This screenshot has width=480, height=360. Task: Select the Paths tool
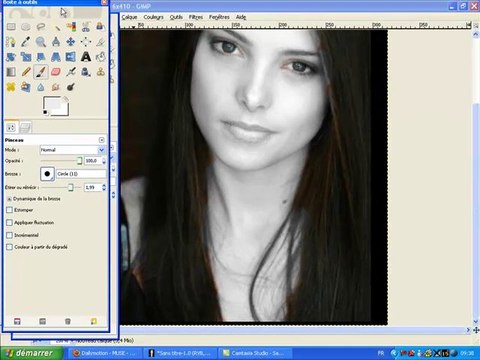click(11, 42)
